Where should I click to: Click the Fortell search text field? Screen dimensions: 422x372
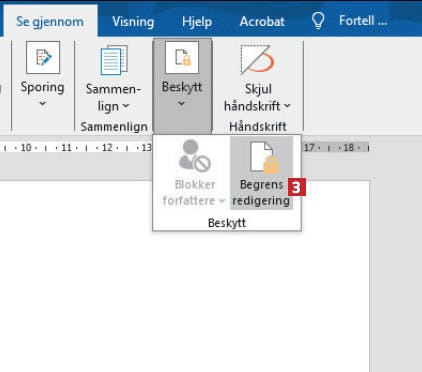[x=363, y=21]
